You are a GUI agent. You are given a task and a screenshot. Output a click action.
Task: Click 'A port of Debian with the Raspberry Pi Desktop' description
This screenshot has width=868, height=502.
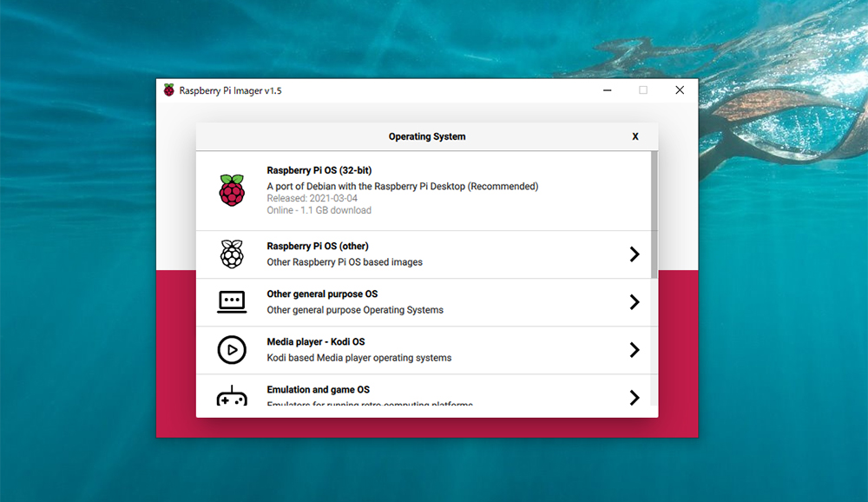pyautogui.click(x=403, y=186)
